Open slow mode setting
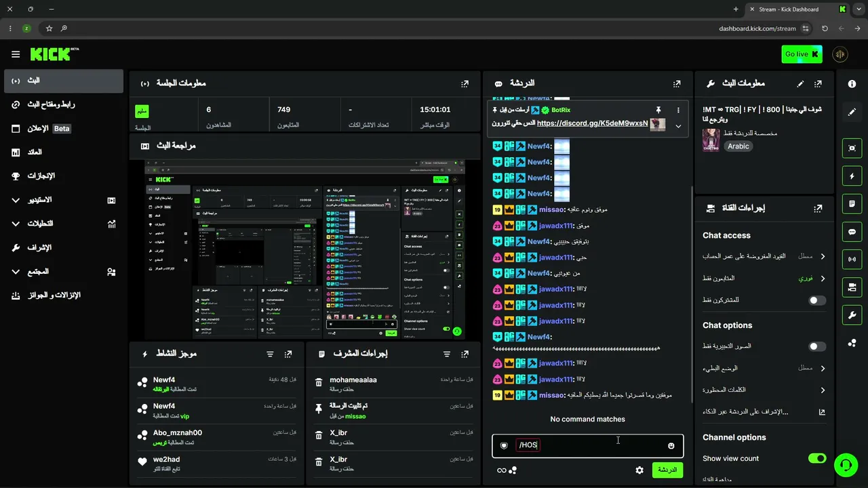Viewport: 868px width, 488px height. click(x=764, y=368)
